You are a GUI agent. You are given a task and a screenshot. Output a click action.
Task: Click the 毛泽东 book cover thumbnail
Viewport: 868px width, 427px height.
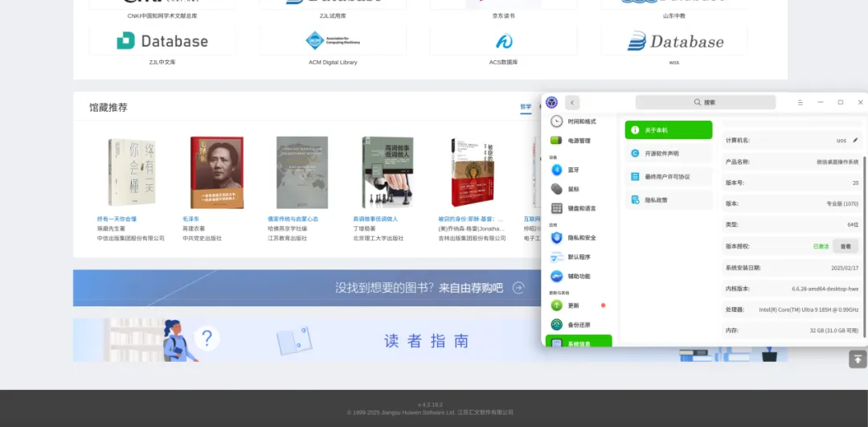[x=217, y=173]
